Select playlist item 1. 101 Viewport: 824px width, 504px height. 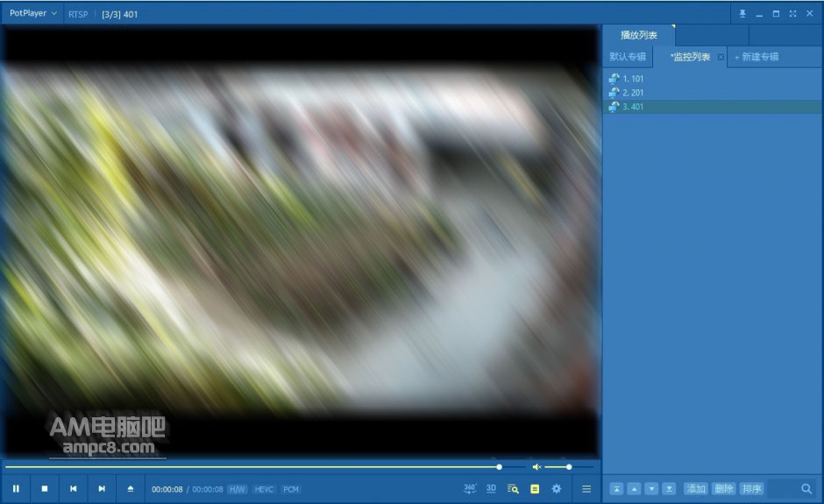pos(713,78)
